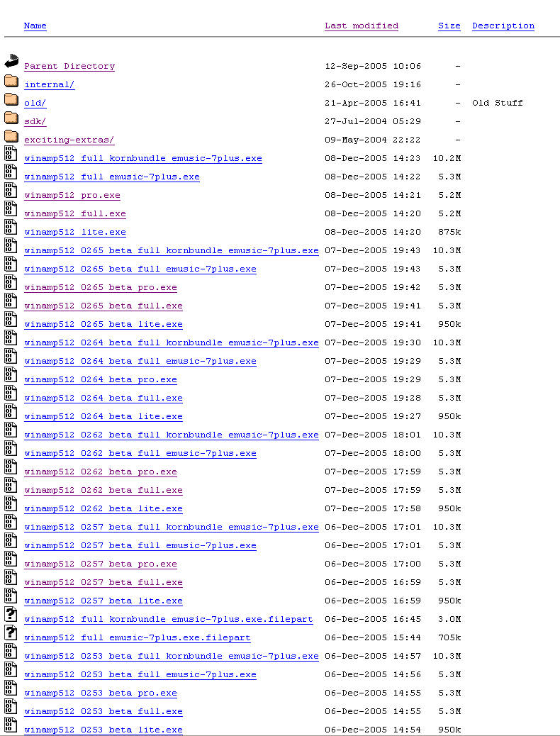Download winamp512_0262_beta_full_emusic-7plus.exe link
This screenshot has width=560, height=736.
point(140,453)
